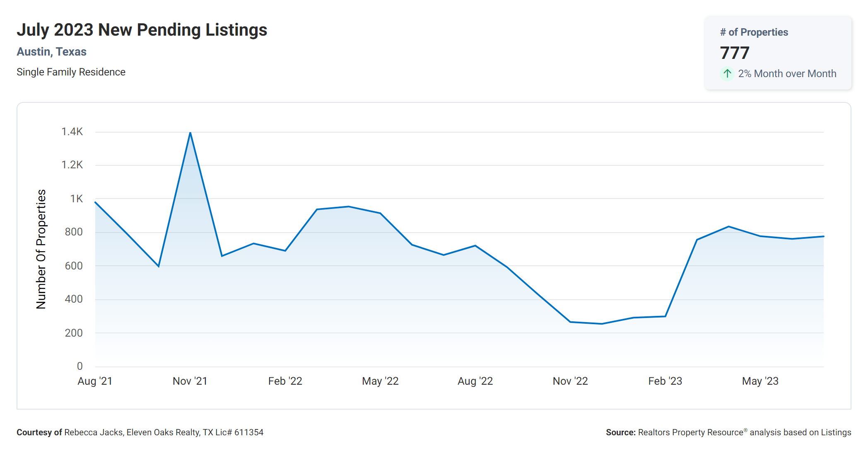The image size is (868, 456).
Task: Click the green upward arrow icon
Action: pyautogui.click(x=727, y=74)
